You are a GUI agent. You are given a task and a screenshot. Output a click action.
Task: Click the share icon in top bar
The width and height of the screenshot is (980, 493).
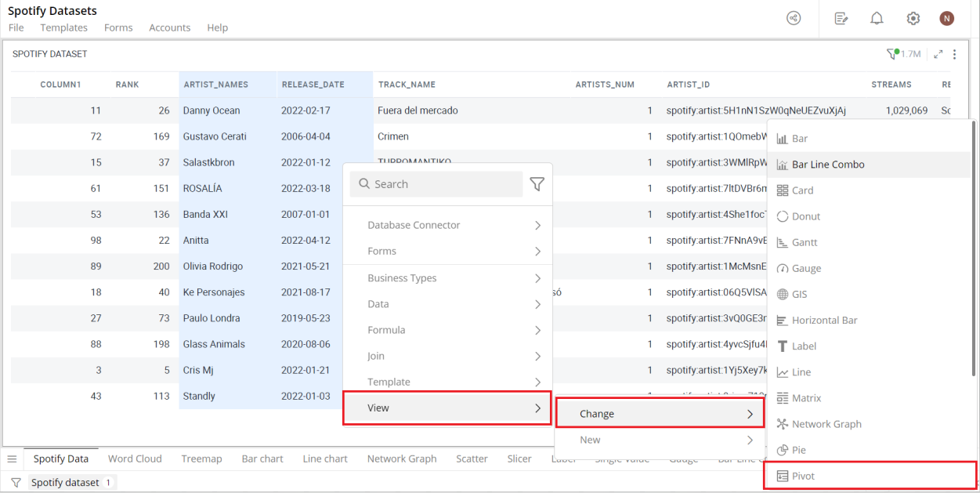coord(794,18)
